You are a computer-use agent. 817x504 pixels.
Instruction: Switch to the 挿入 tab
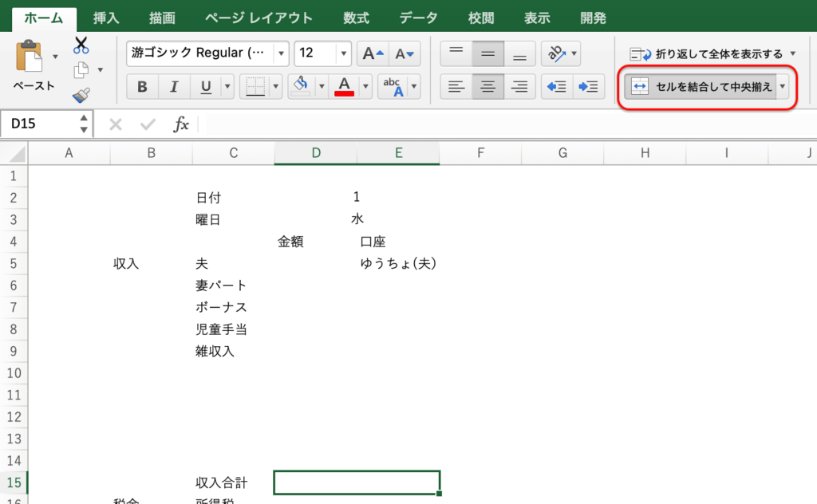(105, 18)
